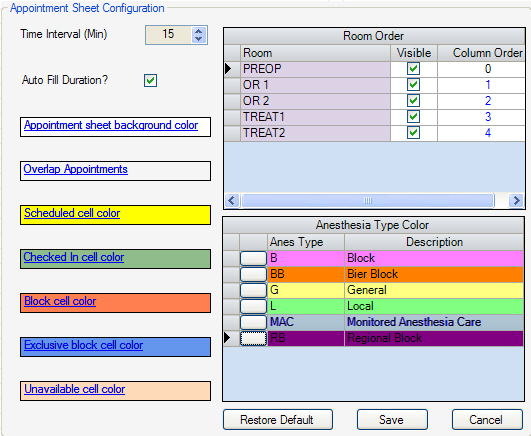This screenshot has height=436, width=531.
Task: Open Scheduled cell color picker
Action: 72,213
